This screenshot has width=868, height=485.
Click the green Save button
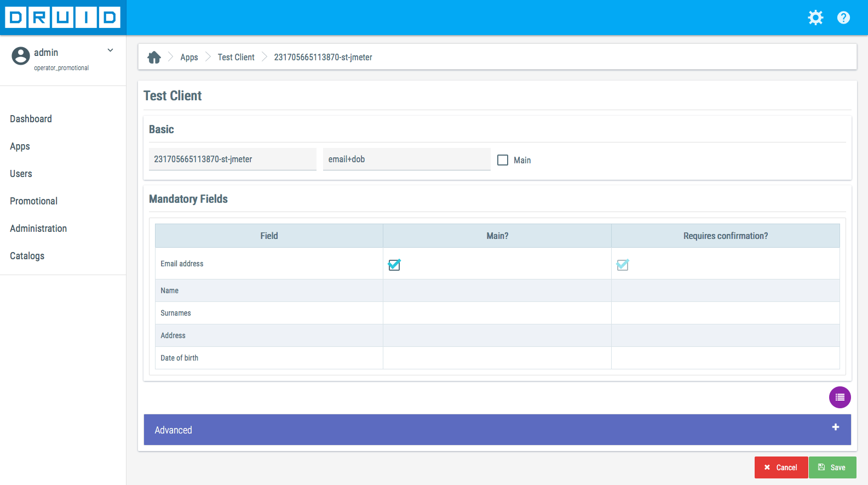832,467
